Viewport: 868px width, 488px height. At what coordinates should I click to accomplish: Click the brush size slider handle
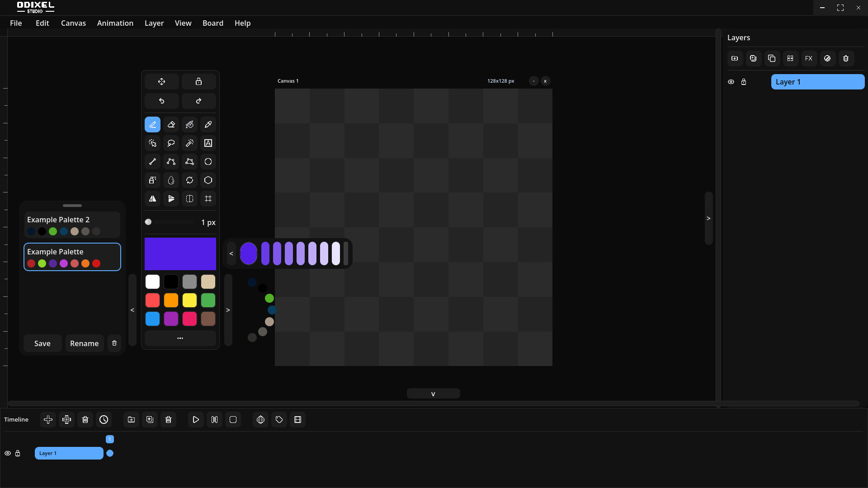point(148,222)
